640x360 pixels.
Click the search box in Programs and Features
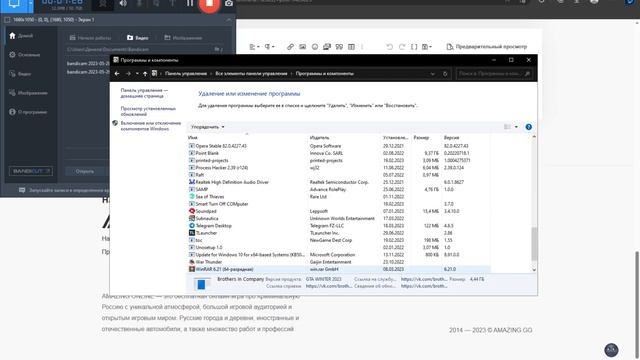494,74
